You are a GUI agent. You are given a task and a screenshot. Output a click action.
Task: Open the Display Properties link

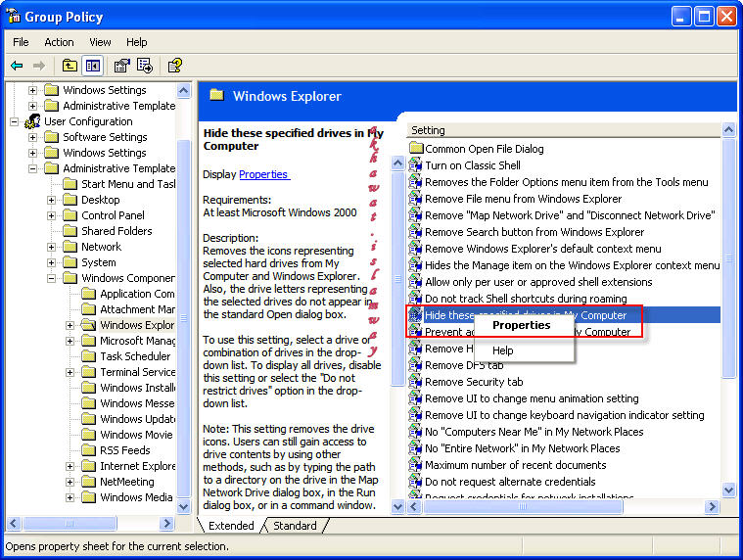click(x=263, y=174)
